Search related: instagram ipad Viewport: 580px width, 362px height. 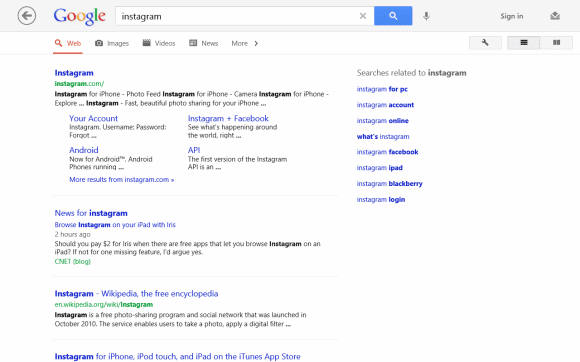tap(380, 168)
